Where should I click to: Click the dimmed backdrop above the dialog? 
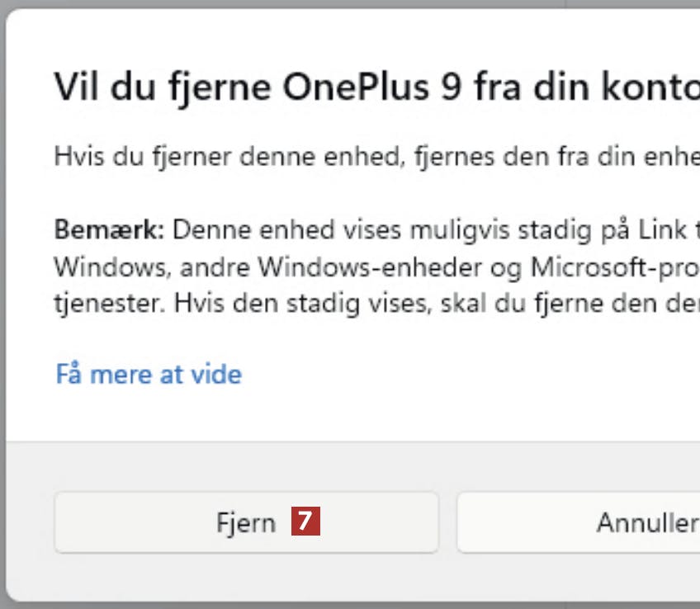click(x=330, y=4)
